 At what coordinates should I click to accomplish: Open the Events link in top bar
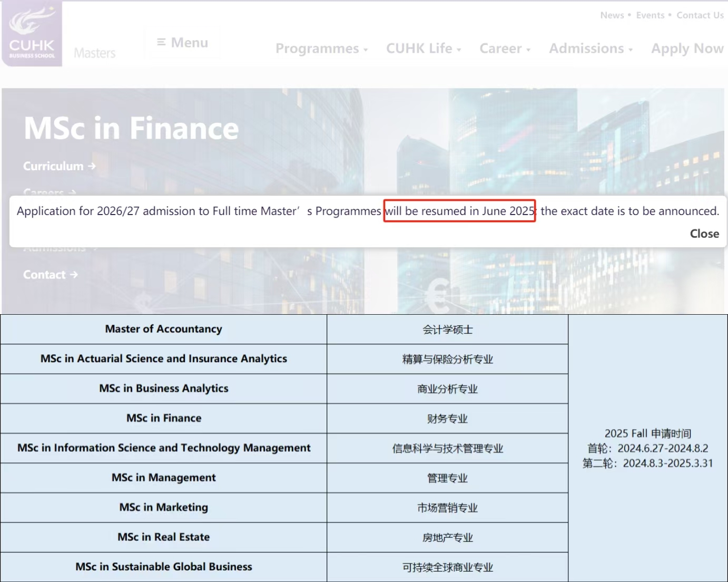tap(650, 15)
